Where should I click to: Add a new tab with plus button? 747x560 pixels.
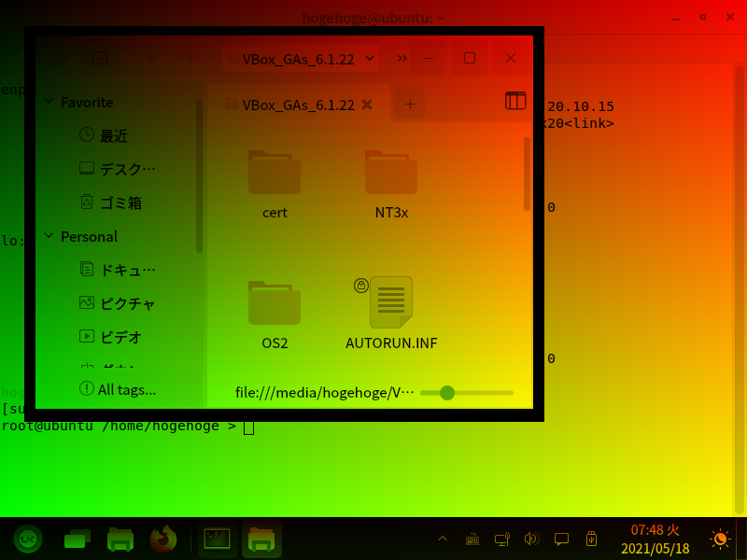point(410,105)
